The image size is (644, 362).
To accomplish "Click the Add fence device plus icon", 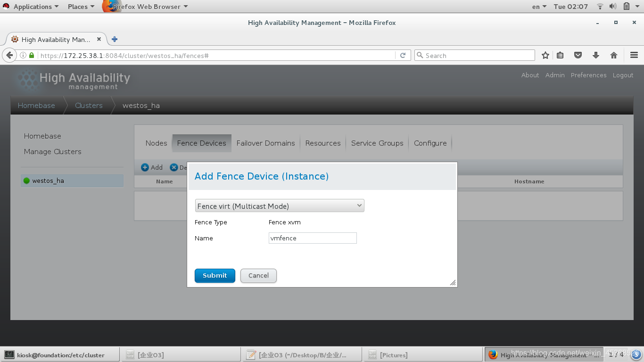I will (145, 167).
